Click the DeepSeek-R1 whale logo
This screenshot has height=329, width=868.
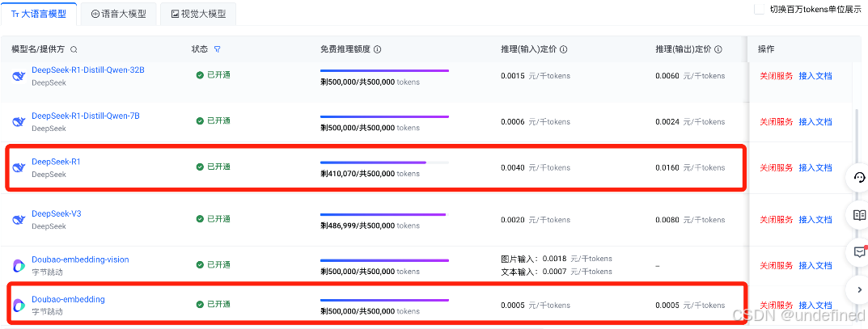19,168
